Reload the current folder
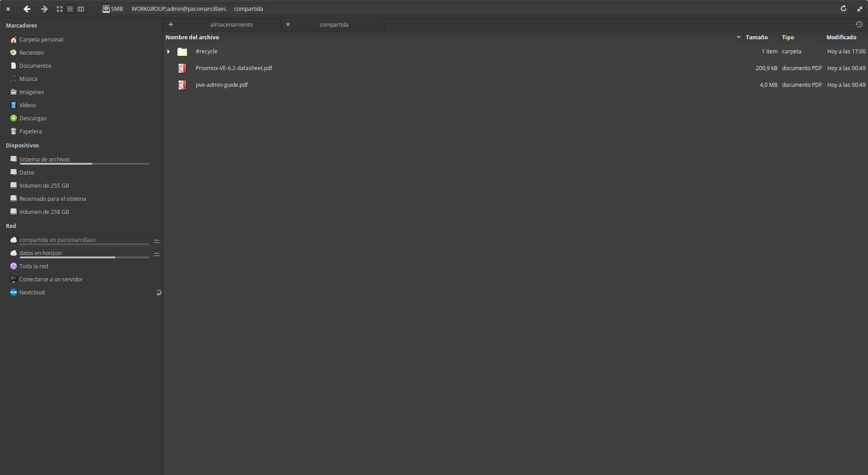Screen dimensions: 868x475 coord(843,9)
